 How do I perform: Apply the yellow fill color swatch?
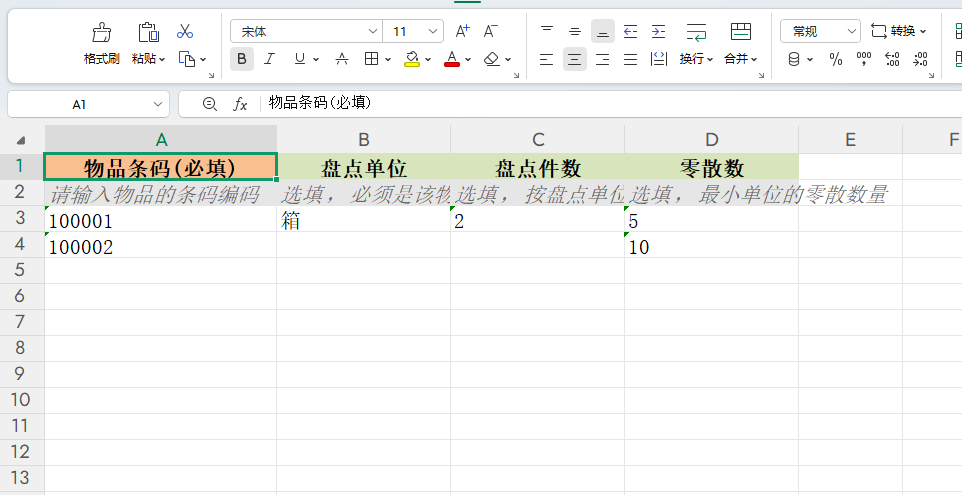[x=412, y=59]
